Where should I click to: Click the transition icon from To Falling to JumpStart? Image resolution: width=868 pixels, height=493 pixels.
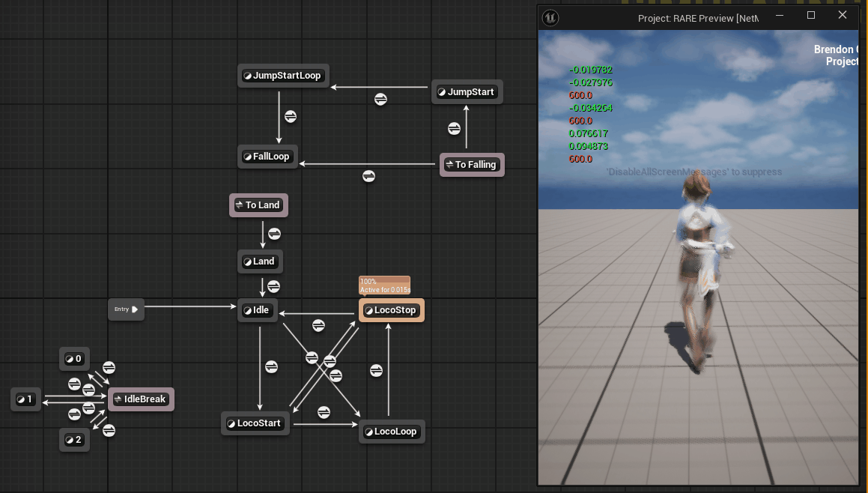tap(454, 128)
